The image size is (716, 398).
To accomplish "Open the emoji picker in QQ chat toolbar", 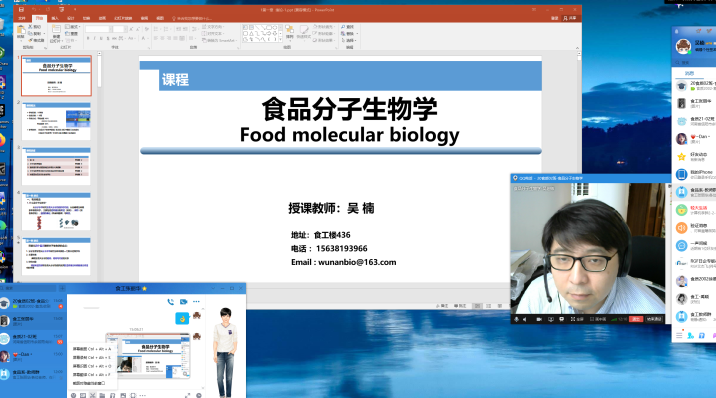I will tap(74, 395).
